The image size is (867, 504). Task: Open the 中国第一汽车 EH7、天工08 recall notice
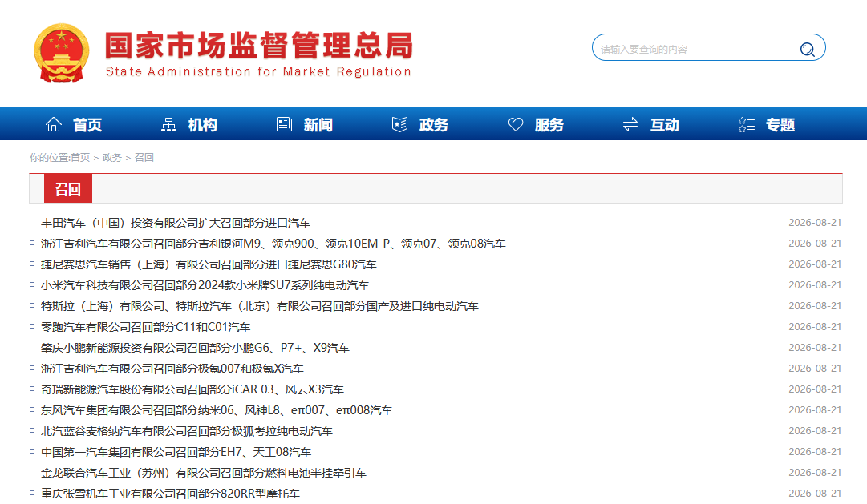(x=176, y=452)
